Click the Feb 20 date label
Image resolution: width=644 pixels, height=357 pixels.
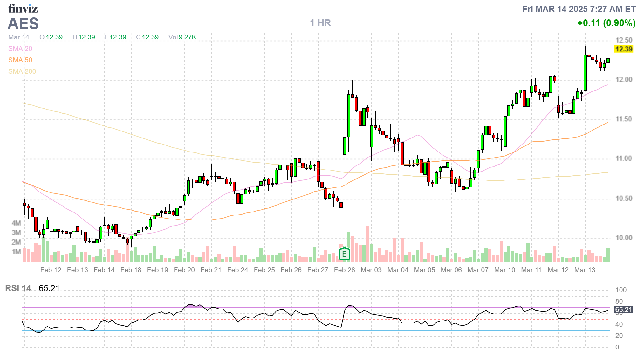pos(184,270)
